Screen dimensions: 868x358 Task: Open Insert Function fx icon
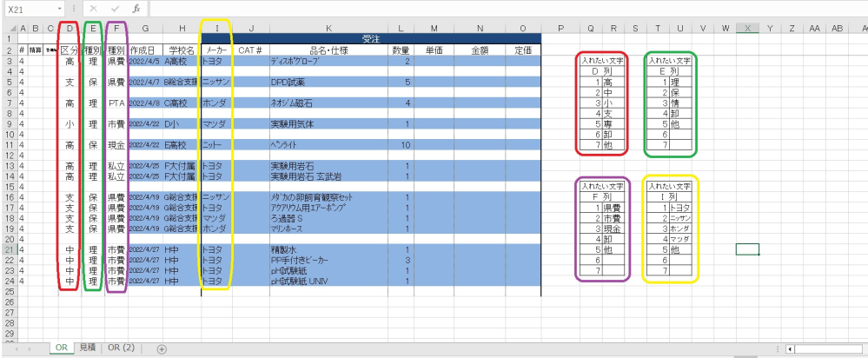tap(136, 10)
